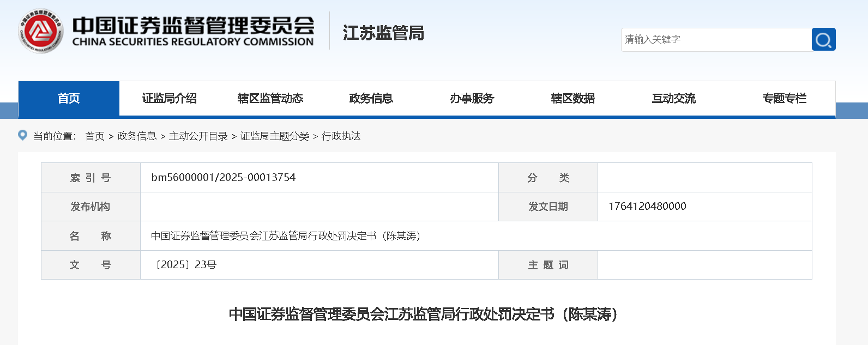This screenshot has height=345, width=868.
Task: Click the 江苏监管局 header title
Action: tap(383, 33)
